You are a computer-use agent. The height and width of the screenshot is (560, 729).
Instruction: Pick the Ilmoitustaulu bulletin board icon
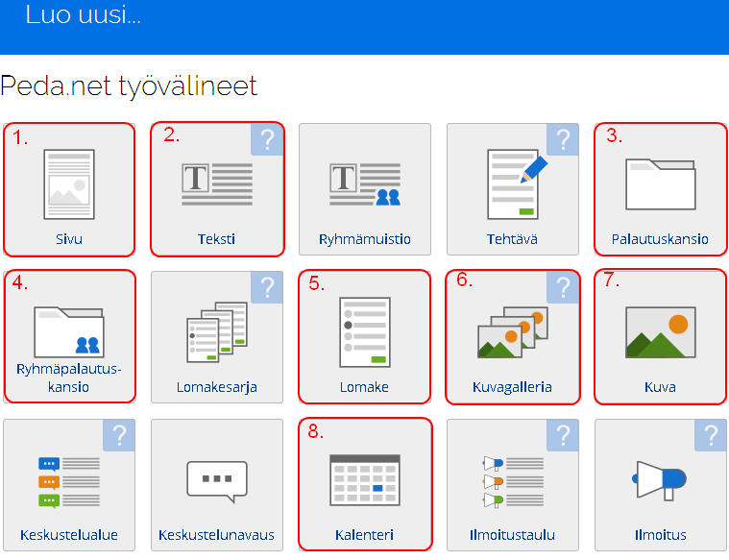tap(512, 482)
